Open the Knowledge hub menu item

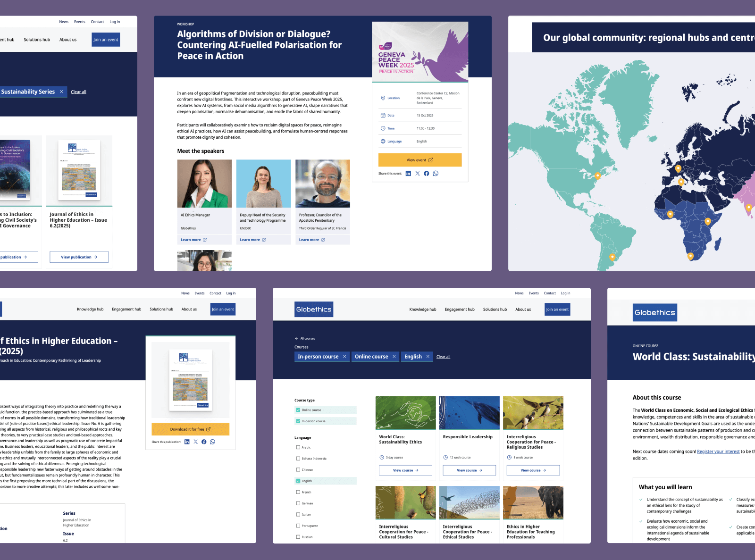[x=423, y=309]
